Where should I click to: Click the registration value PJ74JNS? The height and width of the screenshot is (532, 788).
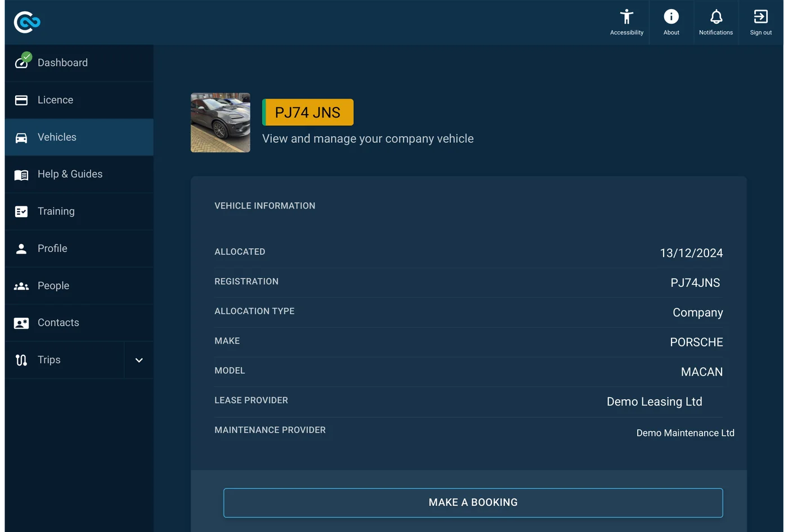(695, 283)
